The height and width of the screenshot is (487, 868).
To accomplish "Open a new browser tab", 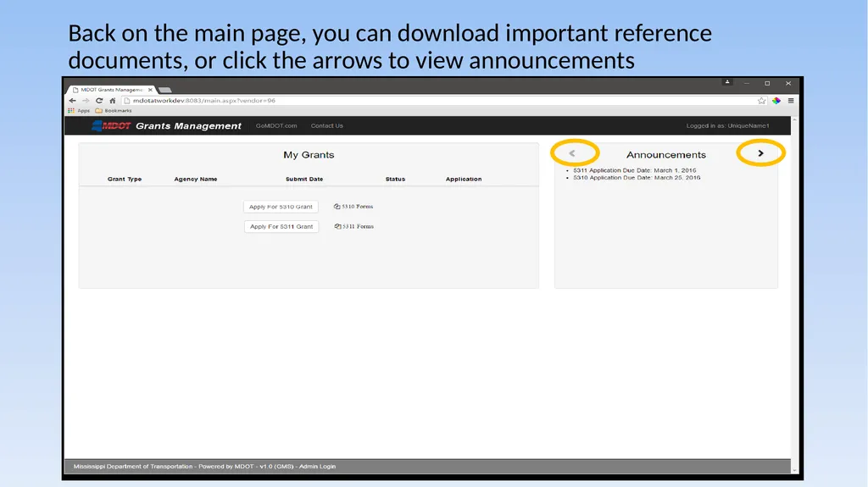I will [165, 90].
